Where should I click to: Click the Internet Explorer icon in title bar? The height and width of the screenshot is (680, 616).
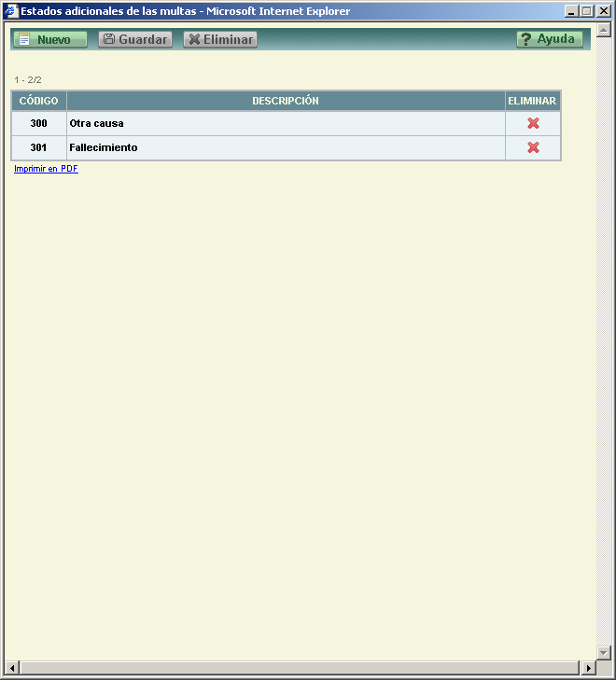(12, 11)
